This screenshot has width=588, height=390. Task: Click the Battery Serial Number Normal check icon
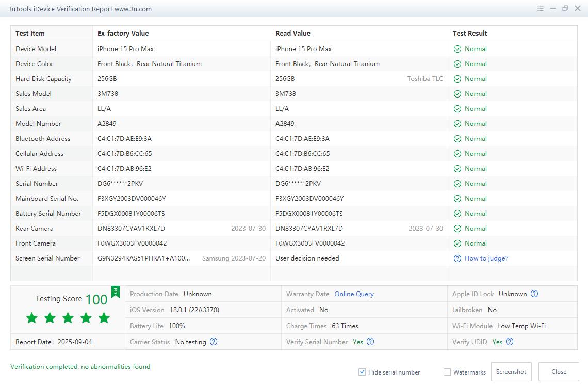tap(458, 214)
